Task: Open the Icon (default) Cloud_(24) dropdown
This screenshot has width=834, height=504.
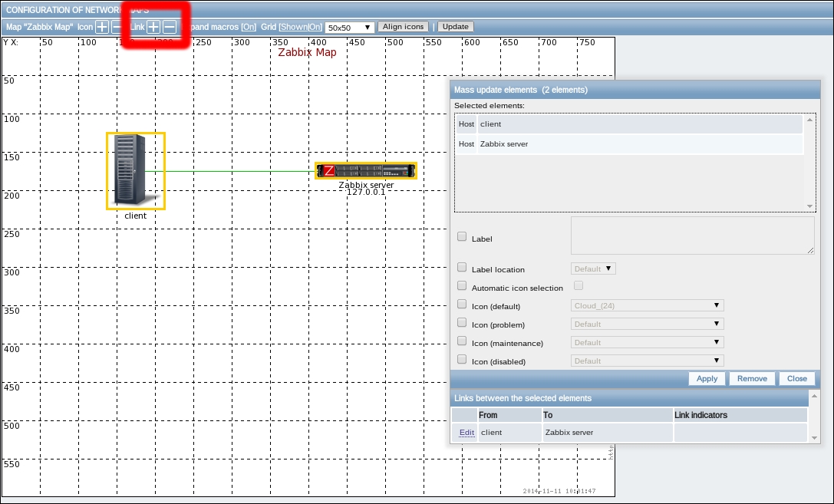Action: pyautogui.click(x=648, y=305)
